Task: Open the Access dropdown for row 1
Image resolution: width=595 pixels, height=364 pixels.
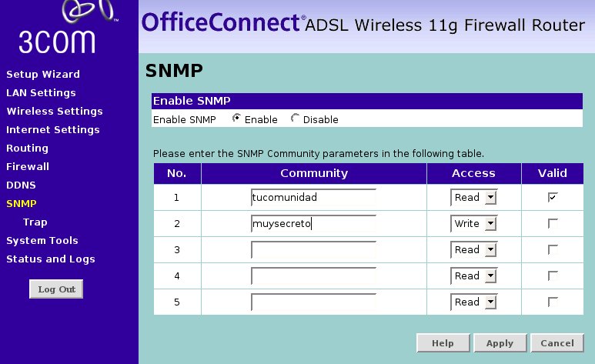Action: click(473, 198)
